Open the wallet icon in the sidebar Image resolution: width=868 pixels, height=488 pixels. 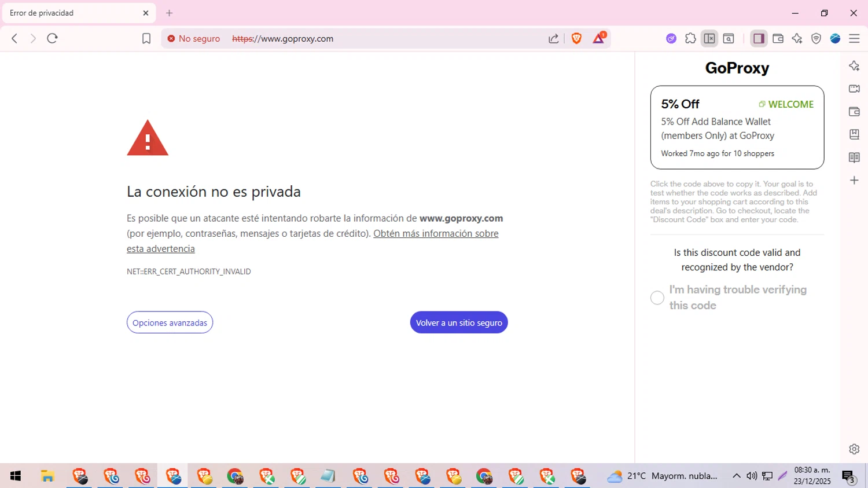854,111
